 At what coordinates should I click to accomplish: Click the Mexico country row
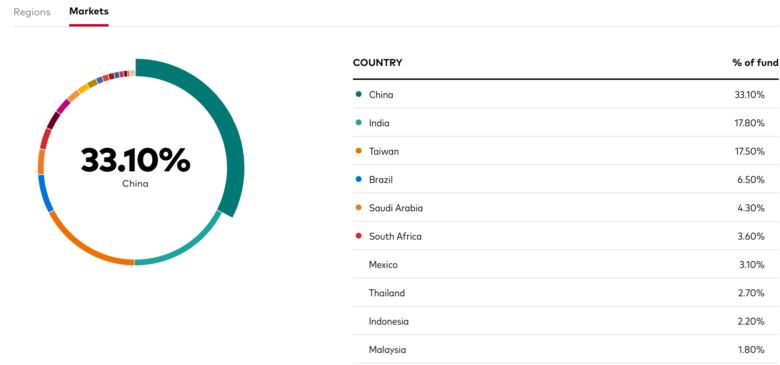point(566,265)
